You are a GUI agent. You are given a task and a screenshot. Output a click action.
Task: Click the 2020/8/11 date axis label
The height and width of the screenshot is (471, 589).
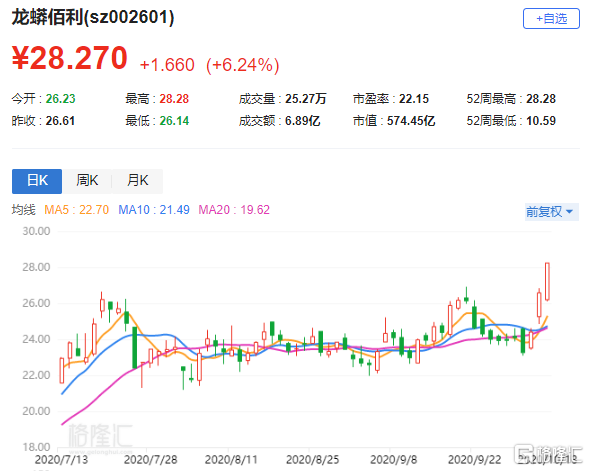pyautogui.click(x=231, y=459)
